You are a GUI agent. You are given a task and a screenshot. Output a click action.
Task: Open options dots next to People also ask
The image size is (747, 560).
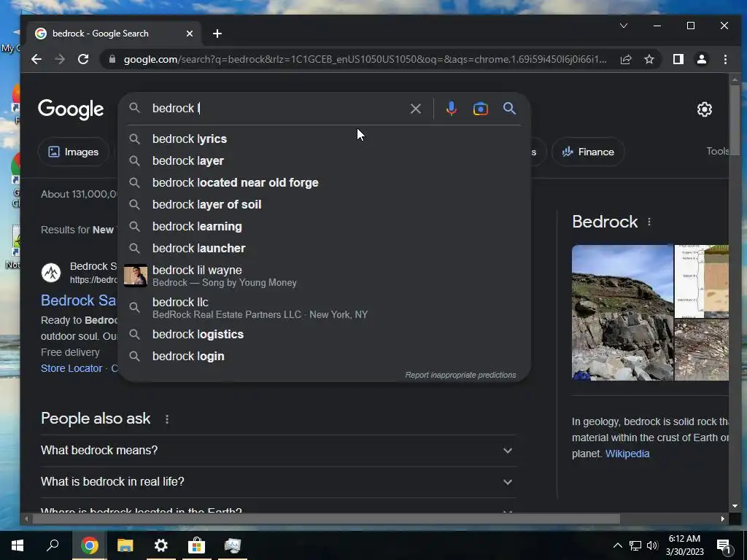tap(167, 419)
